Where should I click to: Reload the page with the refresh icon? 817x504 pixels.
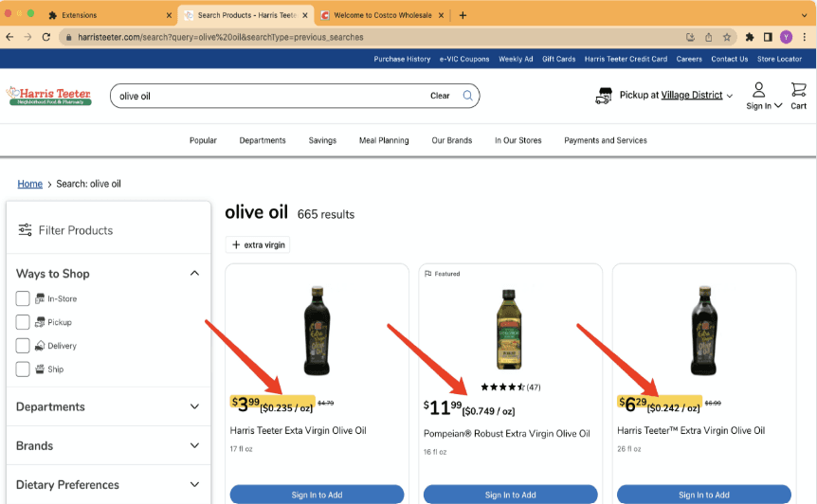pos(46,37)
